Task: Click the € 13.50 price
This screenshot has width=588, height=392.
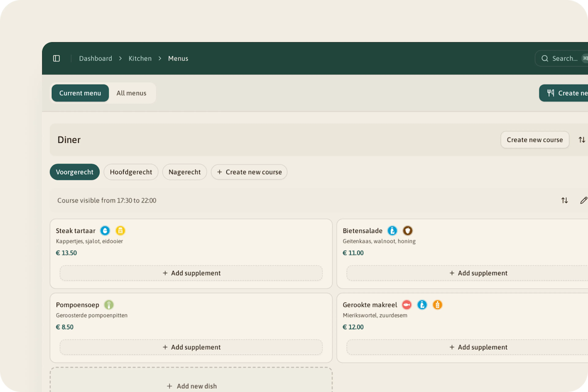Action: tap(66, 253)
